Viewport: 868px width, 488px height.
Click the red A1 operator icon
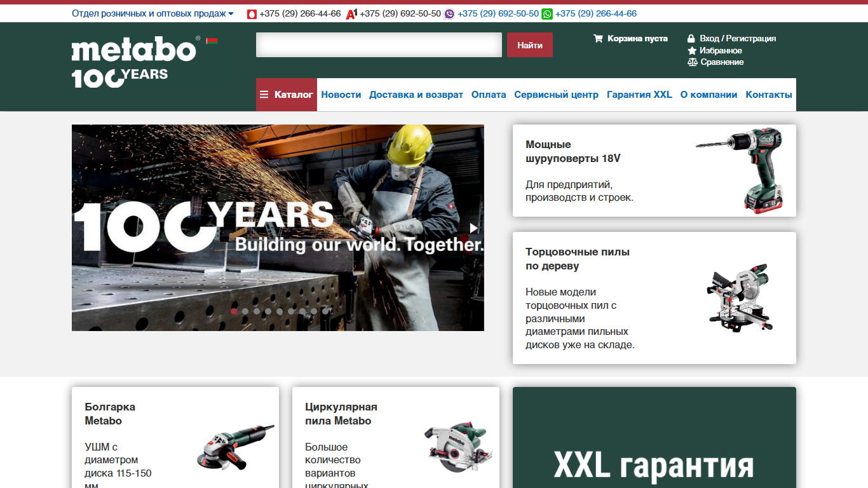pyautogui.click(x=351, y=13)
